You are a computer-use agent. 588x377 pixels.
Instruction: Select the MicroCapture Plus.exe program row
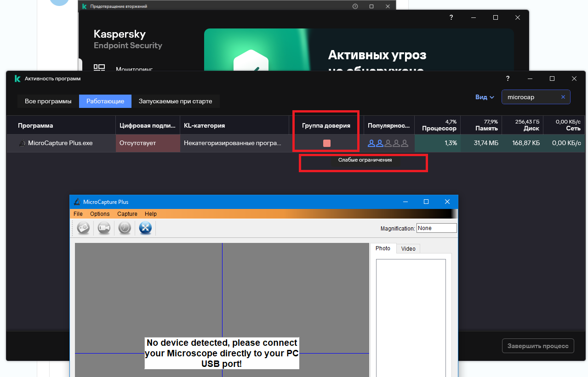point(60,143)
